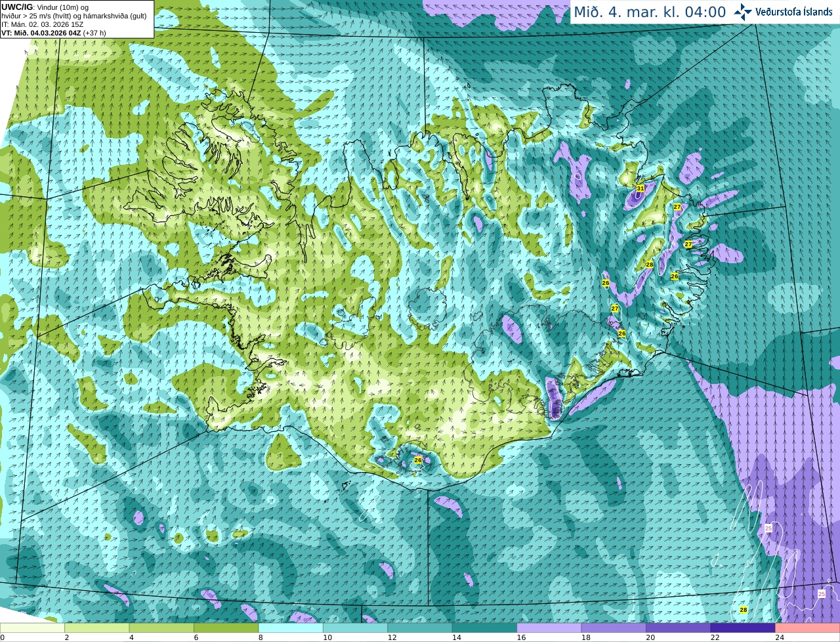840x642 pixels.
Task: Select the 'Mið. 4. mar. kl. 04:00' timestamp
Action: coord(650,12)
